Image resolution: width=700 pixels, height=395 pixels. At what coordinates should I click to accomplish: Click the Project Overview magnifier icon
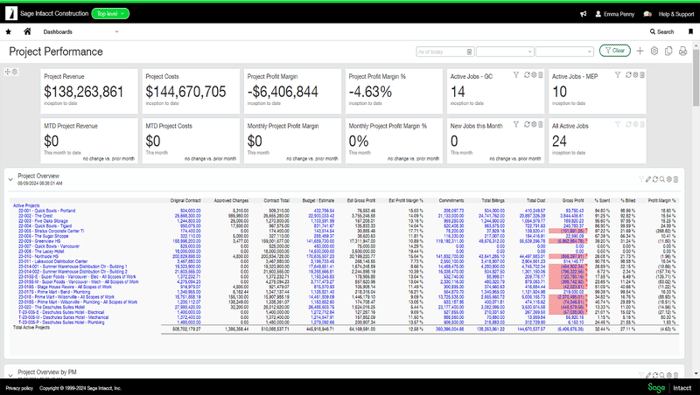tap(662, 179)
